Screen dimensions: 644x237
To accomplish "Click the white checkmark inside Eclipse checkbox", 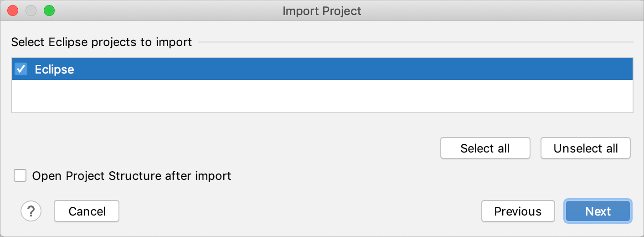I will [x=21, y=69].
